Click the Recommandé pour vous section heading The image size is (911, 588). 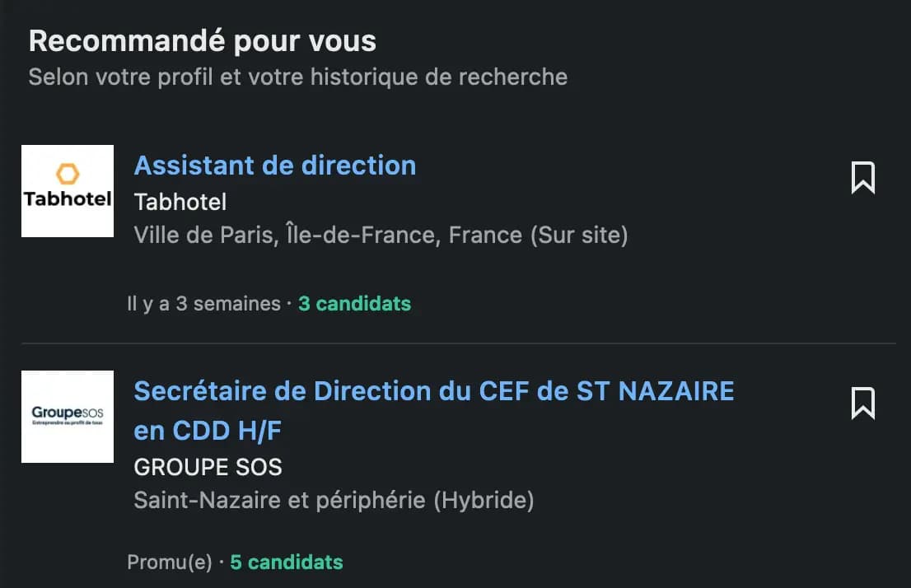(202, 40)
